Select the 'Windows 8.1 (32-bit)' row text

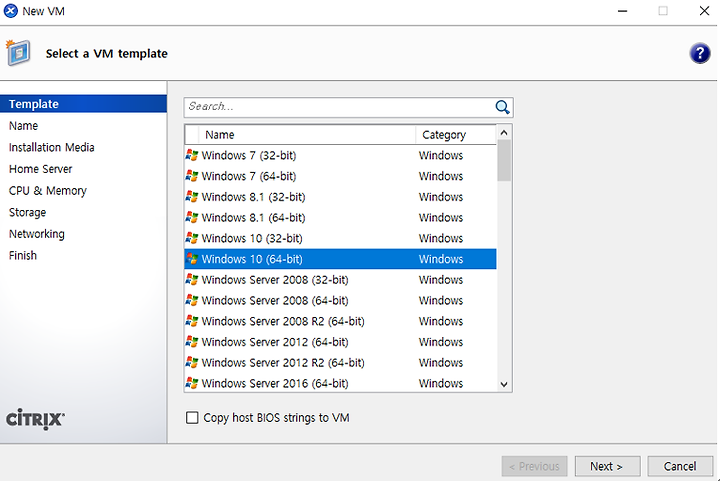(x=253, y=196)
